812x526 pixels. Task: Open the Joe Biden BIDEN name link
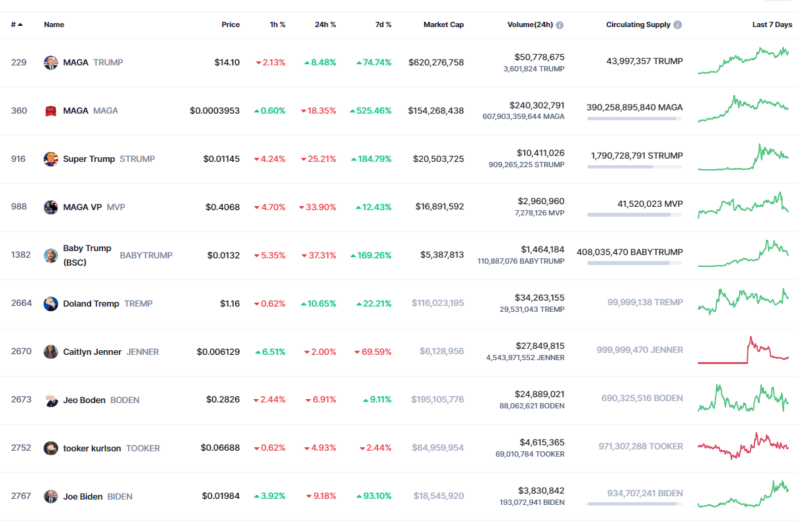click(98, 497)
